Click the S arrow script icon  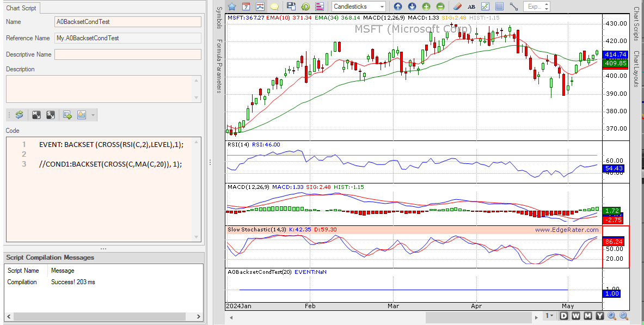point(51,115)
